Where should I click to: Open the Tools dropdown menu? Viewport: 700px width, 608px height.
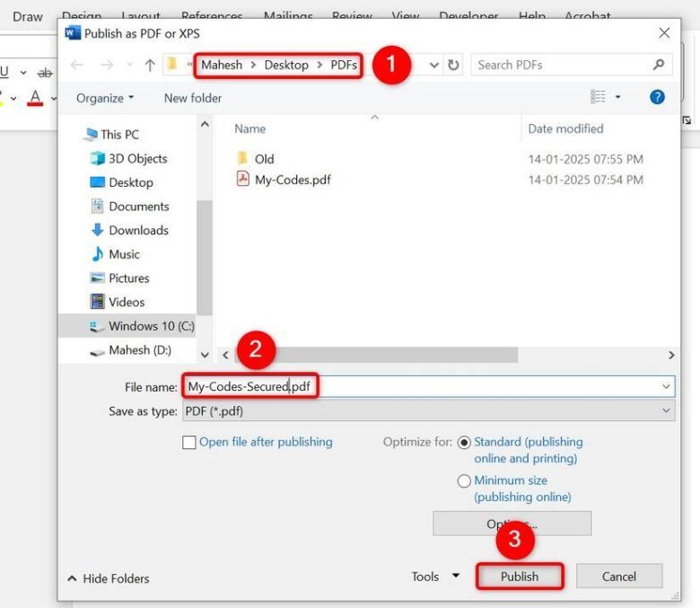click(435, 577)
